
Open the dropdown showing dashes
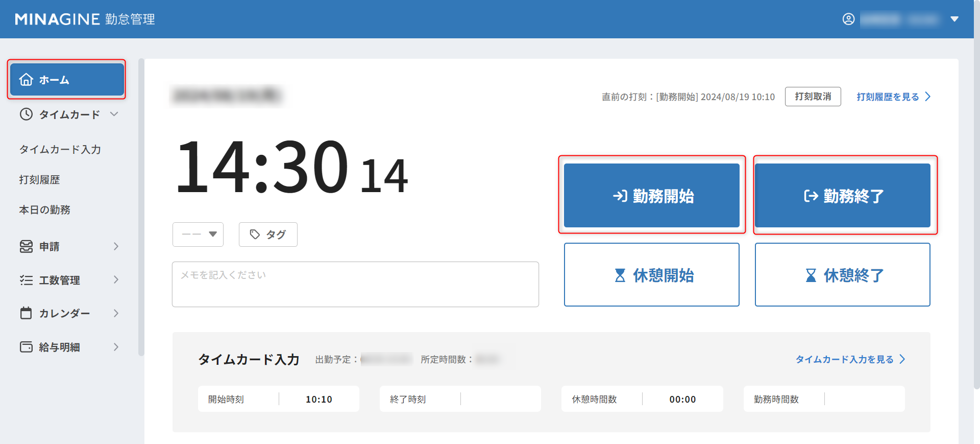point(198,235)
